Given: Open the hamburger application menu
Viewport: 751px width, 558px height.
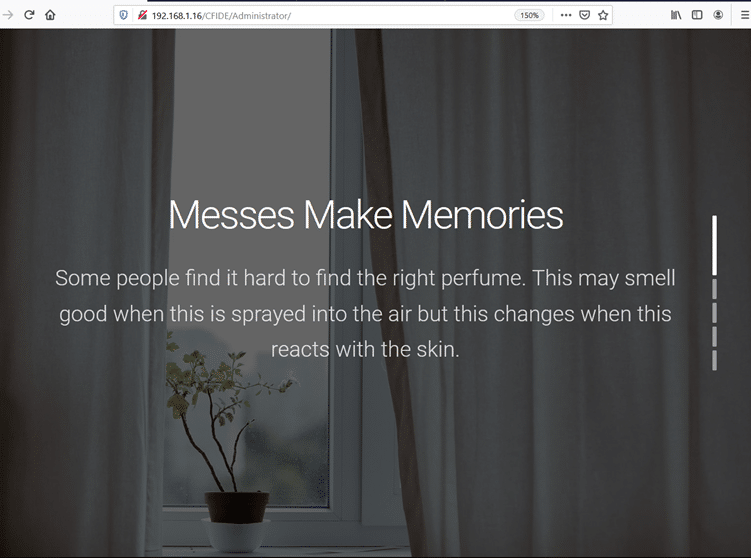Looking at the screenshot, I should 741,15.
